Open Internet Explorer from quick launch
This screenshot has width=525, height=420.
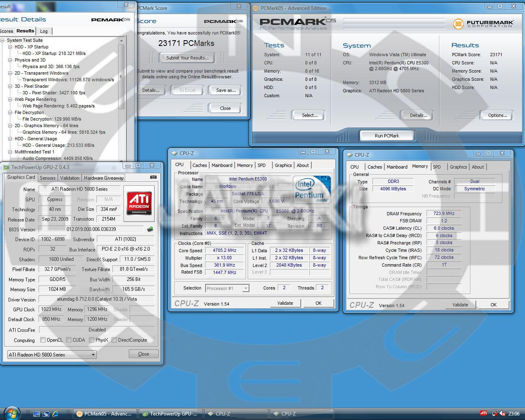pos(55,414)
